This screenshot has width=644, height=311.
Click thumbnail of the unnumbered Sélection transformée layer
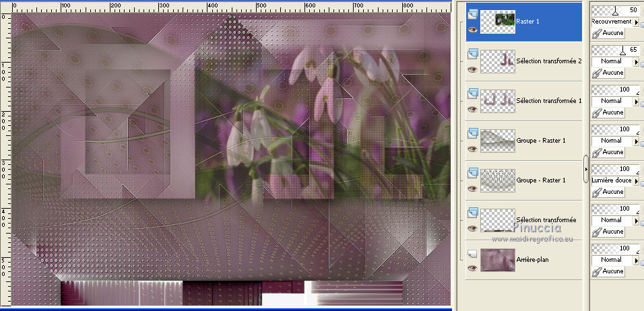(497, 220)
